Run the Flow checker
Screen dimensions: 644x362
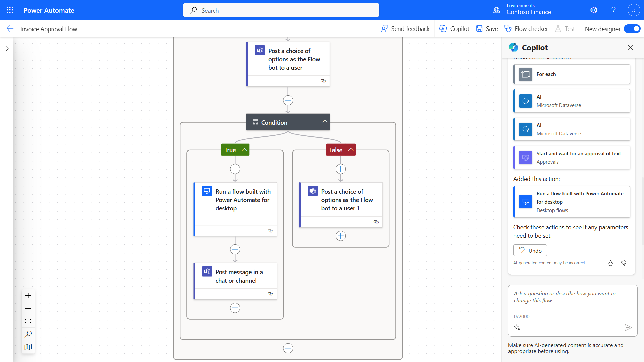(526, 28)
